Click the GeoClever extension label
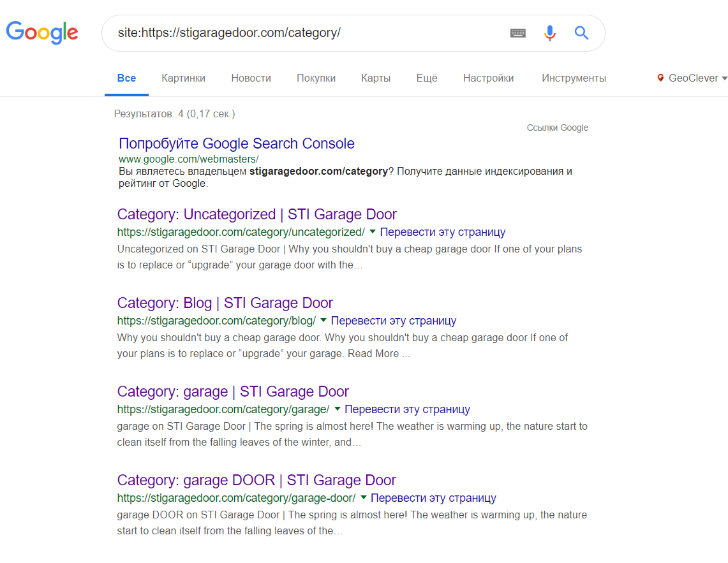The width and height of the screenshot is (728, 563). tap(693, 78)
